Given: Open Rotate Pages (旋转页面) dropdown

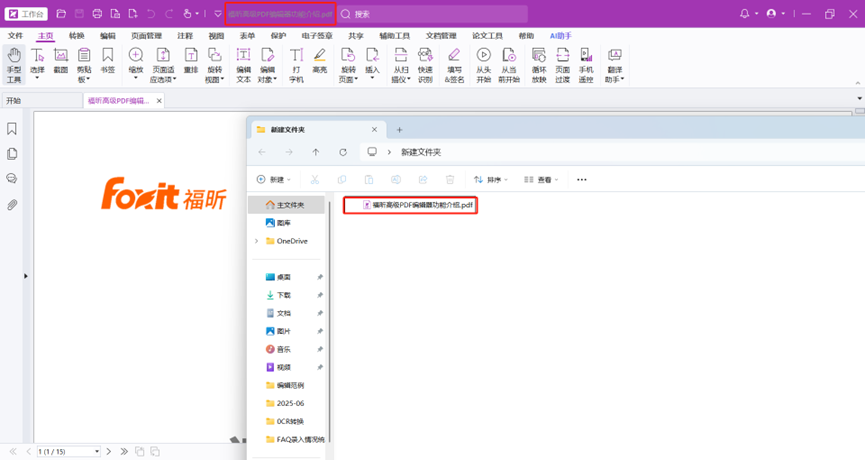Looking at the screenshot, I should pyautogui.click(x=356, y=80).
